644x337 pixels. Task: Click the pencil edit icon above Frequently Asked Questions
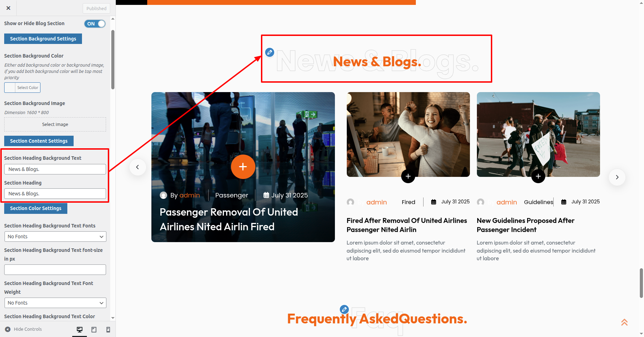coord(344,309)
